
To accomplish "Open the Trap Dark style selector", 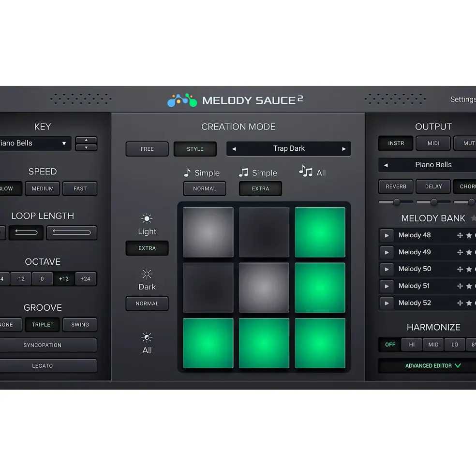I will click(289, 149).
